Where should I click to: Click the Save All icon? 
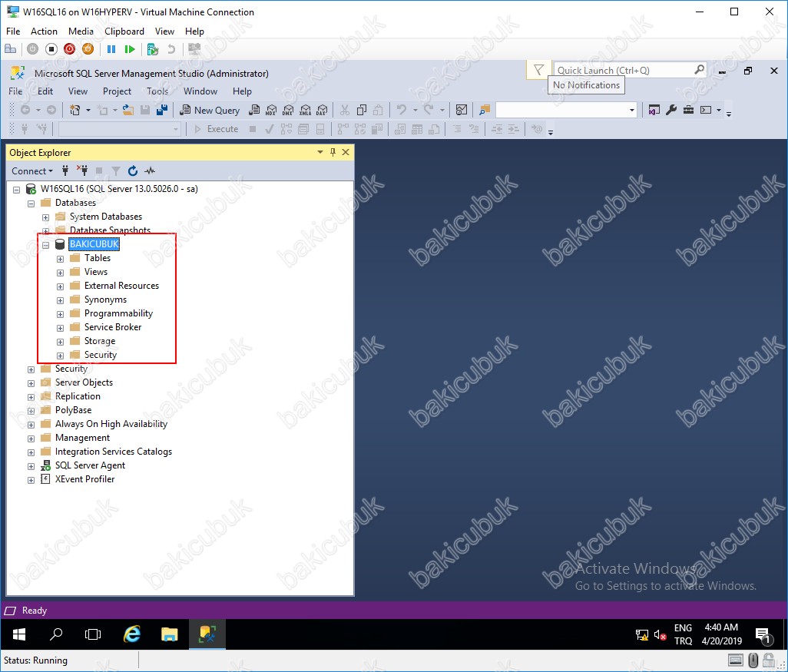click(x=162, y=110)
